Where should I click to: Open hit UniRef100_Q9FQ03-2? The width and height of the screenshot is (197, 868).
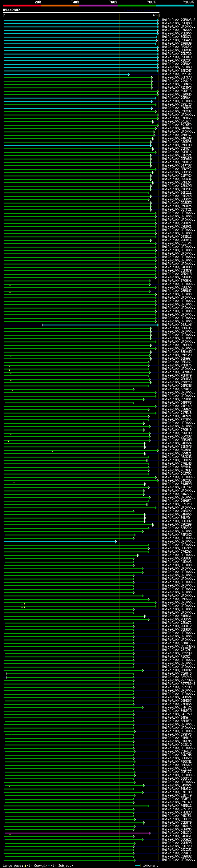pos(179,20)
